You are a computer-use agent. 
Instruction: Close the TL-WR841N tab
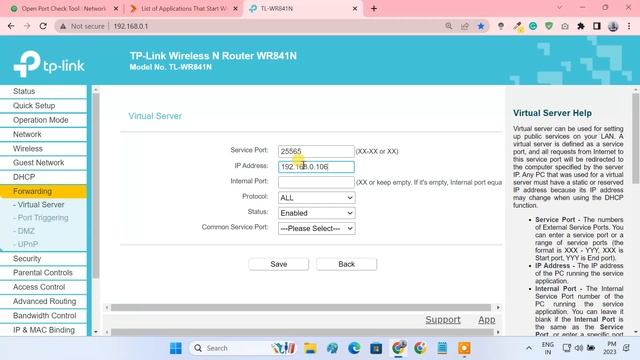click(x=355, y=9)
